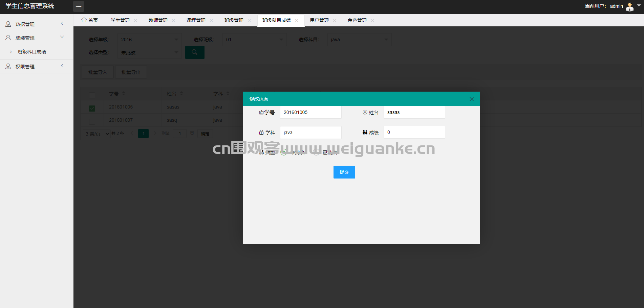
Task: Click the 学生信息管理系统 title
Action: [30, 6]
